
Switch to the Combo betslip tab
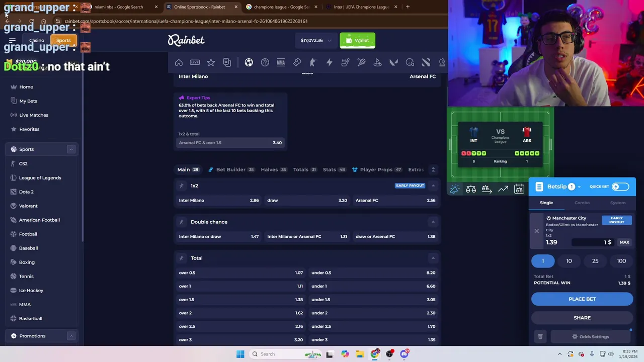point(582,203)
